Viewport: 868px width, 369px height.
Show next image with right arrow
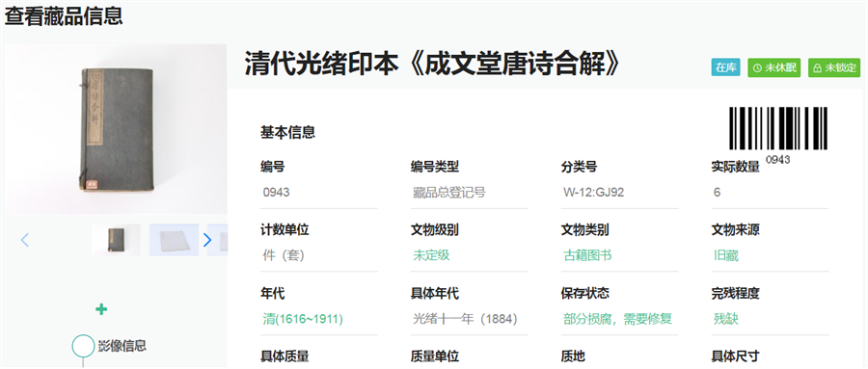pos(207,240)
